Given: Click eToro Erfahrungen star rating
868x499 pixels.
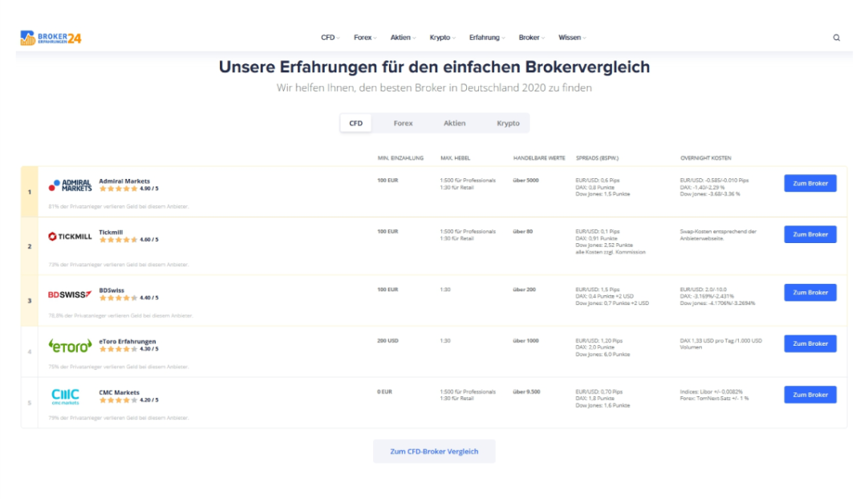Looking at the screenshot, I should point(118,349).
